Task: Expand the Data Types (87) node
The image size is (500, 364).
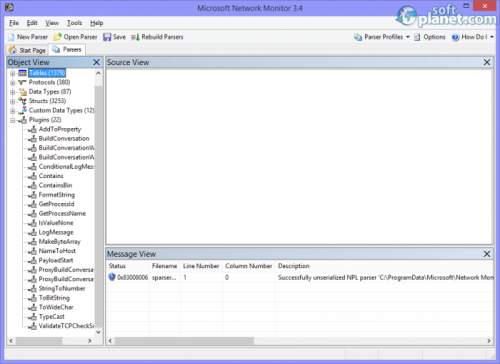Action: (13, 92)
